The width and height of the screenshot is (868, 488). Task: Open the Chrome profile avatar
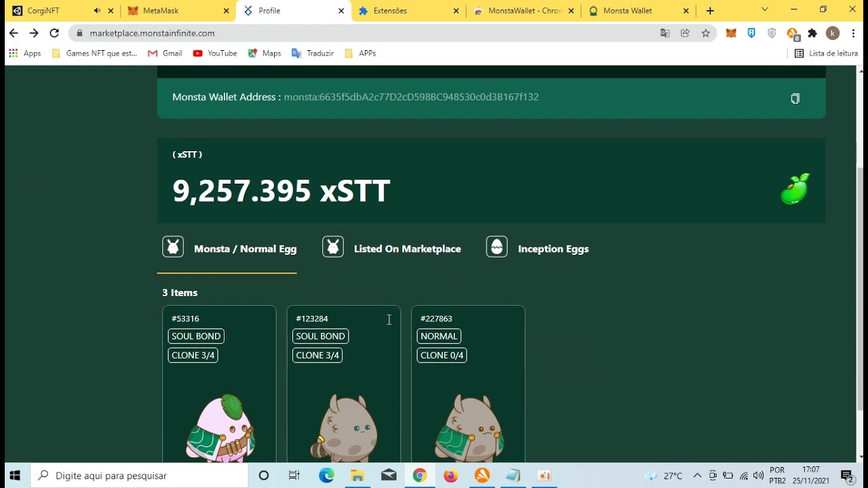[833, 33]
